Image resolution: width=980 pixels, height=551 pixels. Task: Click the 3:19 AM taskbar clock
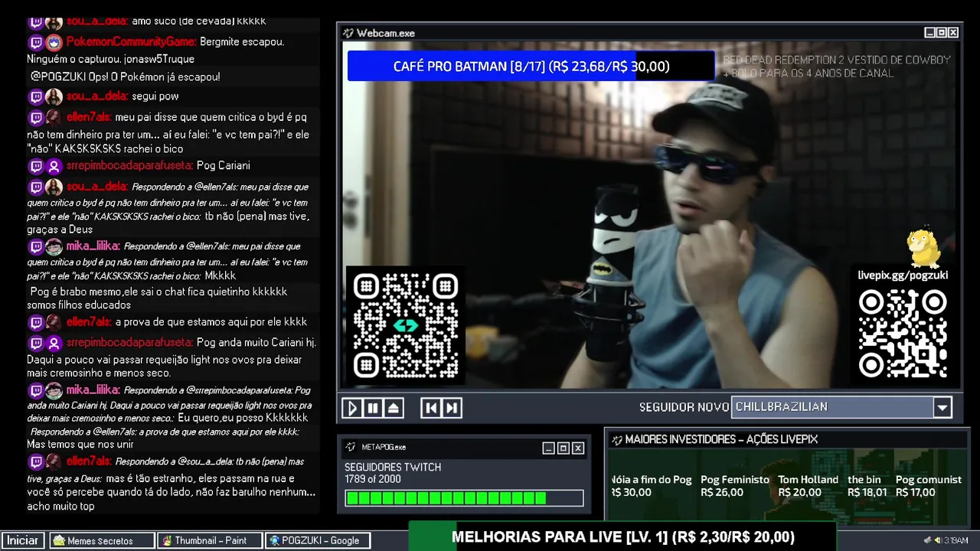956,540
